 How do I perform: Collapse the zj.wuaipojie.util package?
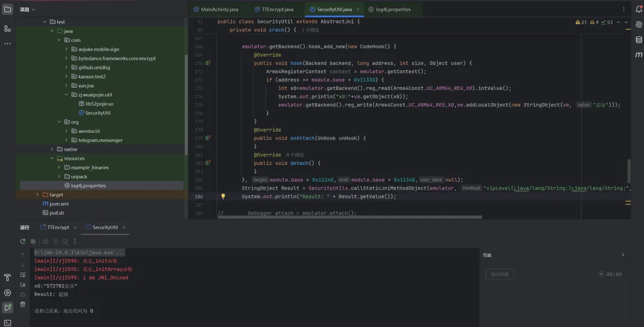click(66, 94)
